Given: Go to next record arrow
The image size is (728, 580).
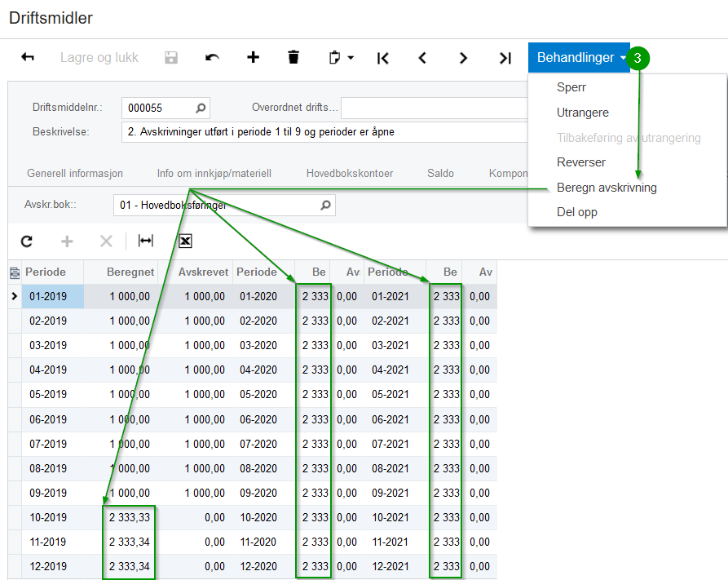Looking at the screenshot, I should tap(463, 58).
